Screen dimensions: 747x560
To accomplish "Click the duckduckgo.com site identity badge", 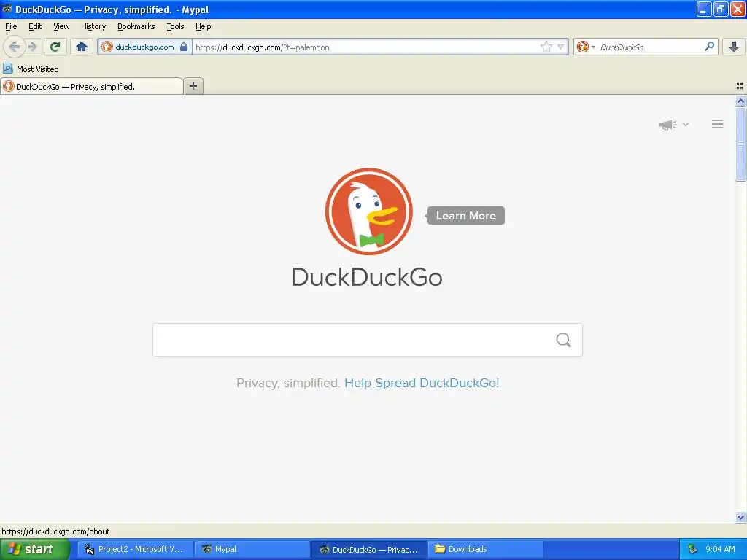I will point(144,47).
